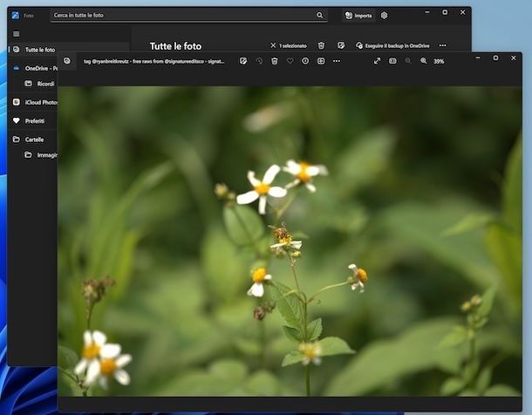This screenshot has width=532, height=415.
Task: Open the OneDrive entry in sidebar
Action: (34, 69)
